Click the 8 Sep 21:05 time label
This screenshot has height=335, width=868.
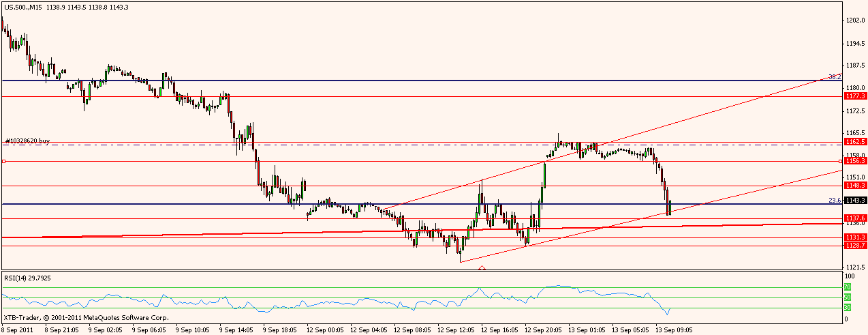(x=62, y=329)
